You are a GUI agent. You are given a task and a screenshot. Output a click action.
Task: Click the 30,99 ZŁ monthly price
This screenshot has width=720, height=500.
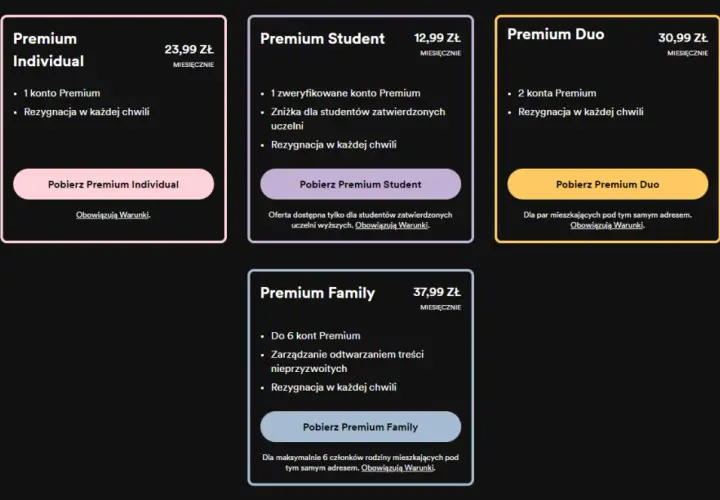683,38
